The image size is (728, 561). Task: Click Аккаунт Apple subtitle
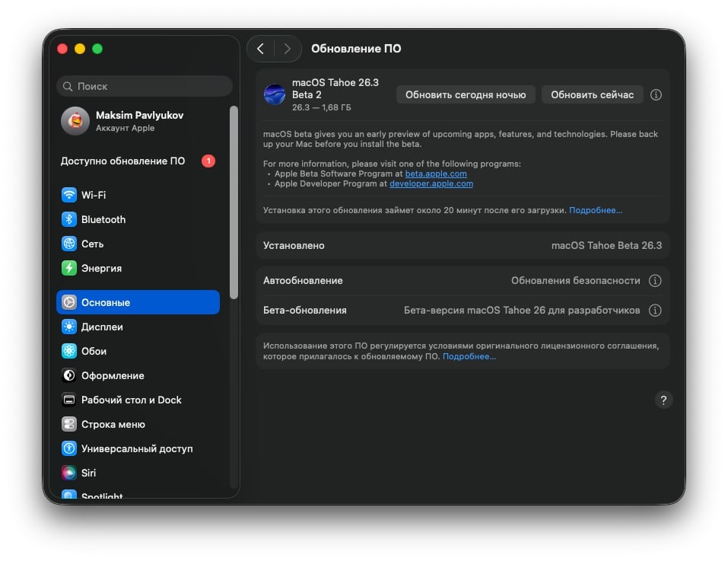click(x=125, y=128)
